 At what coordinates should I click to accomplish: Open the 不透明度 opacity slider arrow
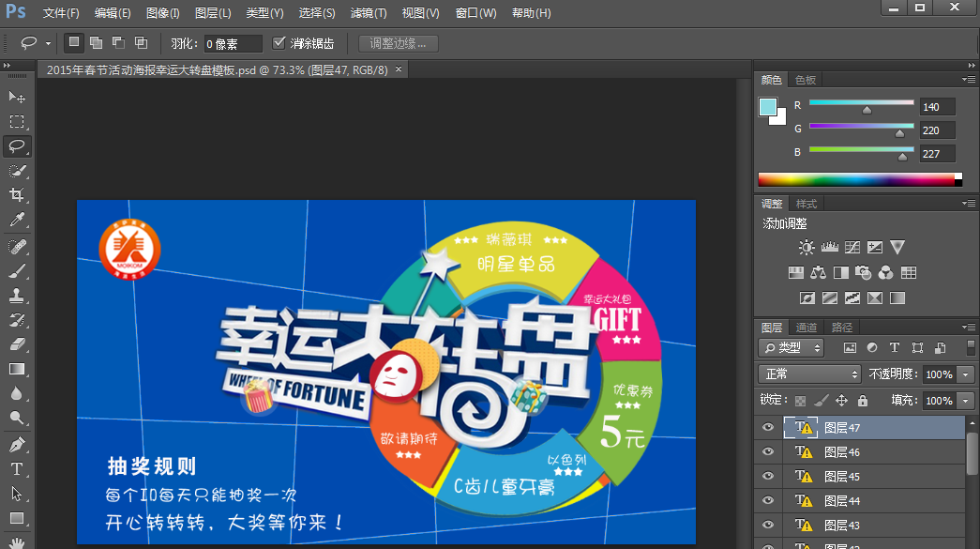click(966, 374)
